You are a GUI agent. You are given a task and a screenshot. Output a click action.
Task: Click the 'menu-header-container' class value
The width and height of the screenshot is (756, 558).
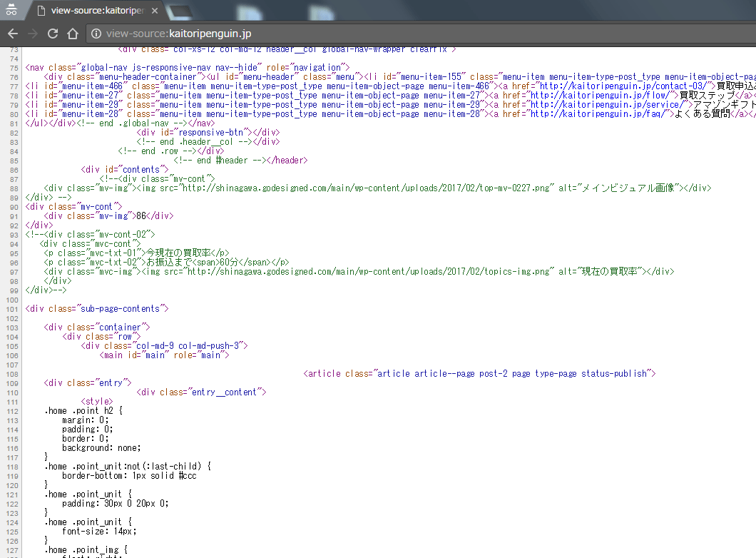coord(145,76)
